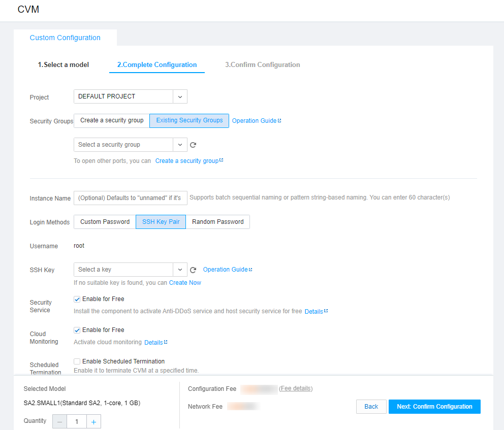
Task: Click Create Now to make a key
Action: click(x=185, y=282)
